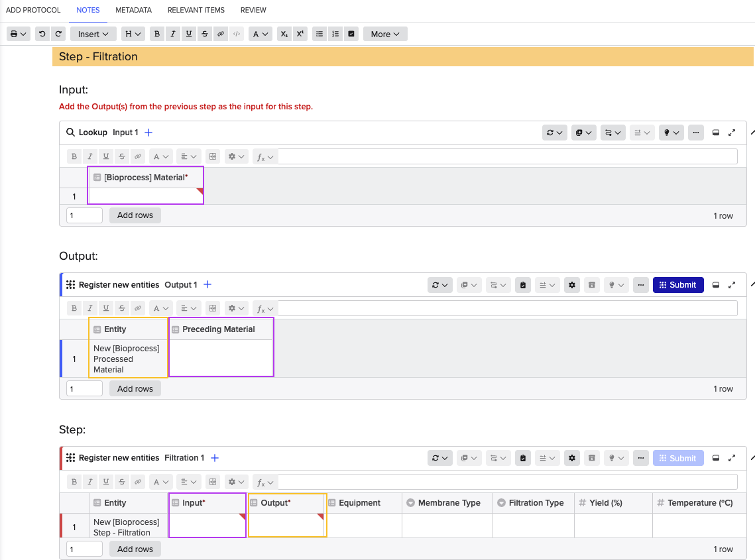This screenshot has height=560, width=755.
Task: Click the undo icon in main toolbar
Action: [42, 34]
